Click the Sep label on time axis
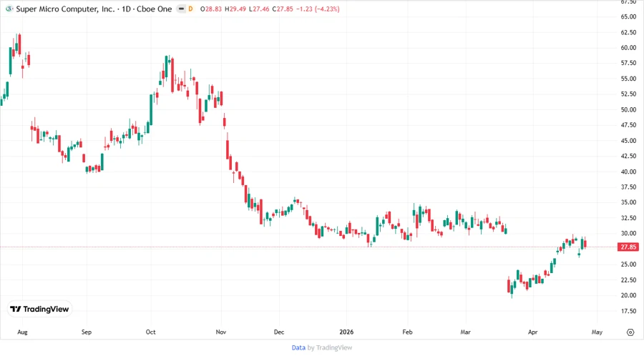The image size is (644, 356). tap(87, 332)
